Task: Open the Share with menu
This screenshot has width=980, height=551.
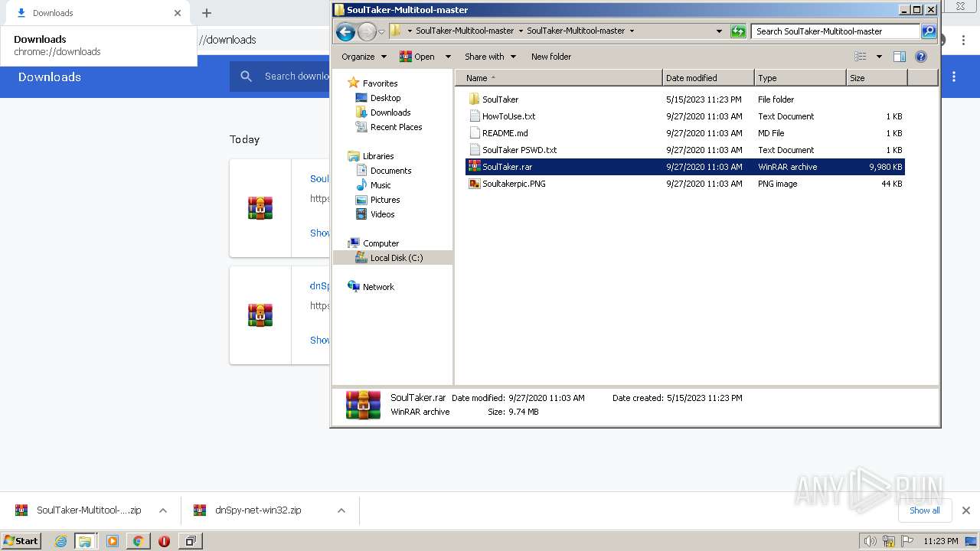Action: (490, 57)
